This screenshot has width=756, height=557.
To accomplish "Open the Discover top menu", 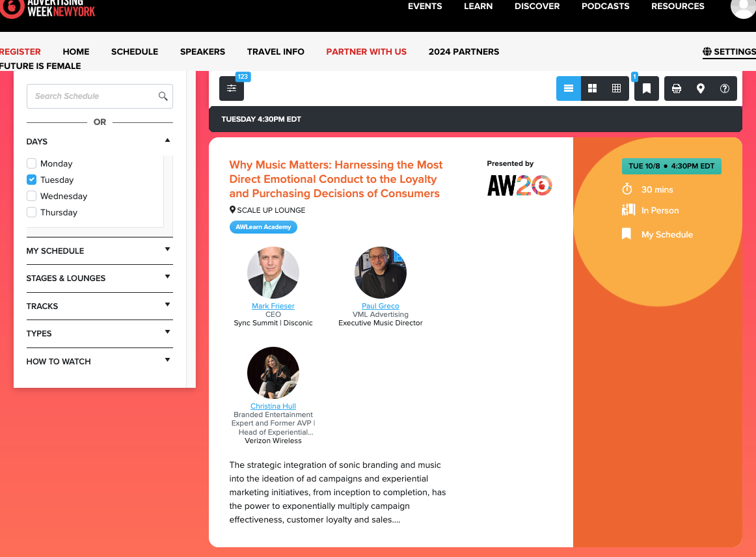I will pyautogui.click(x=537, y=7).
